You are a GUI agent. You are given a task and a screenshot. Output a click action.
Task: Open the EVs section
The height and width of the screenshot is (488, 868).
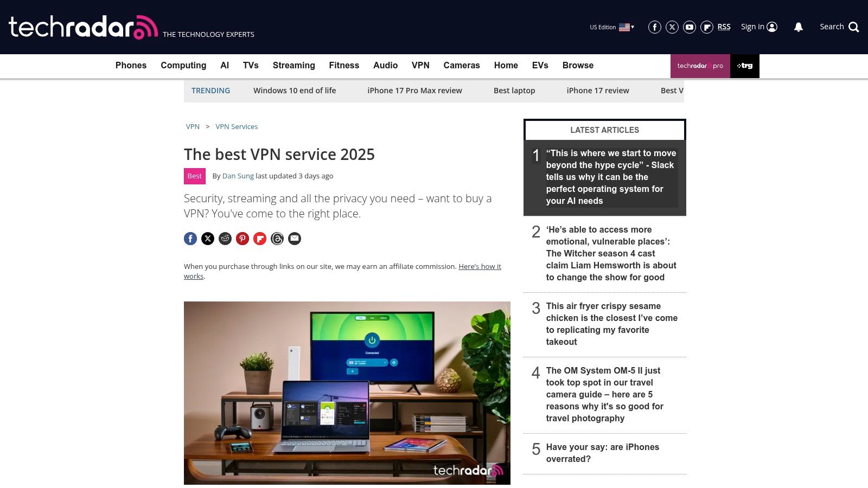540,66
